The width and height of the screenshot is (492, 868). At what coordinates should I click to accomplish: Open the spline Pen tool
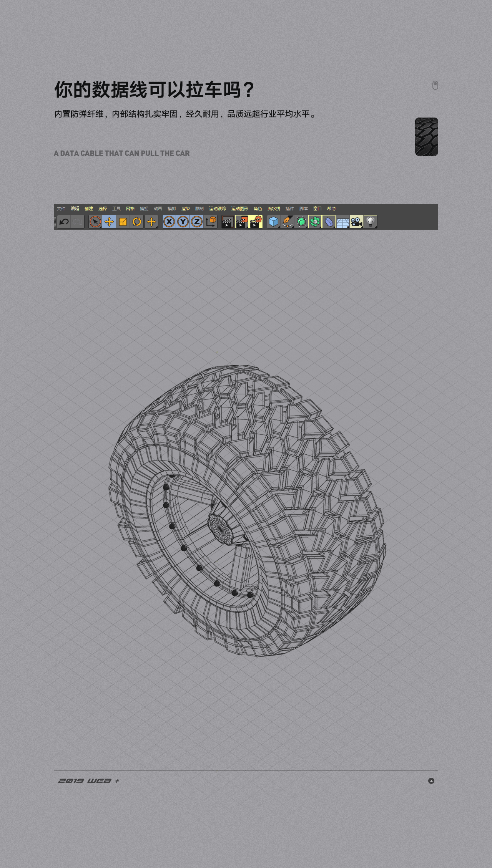tap(287, 222)
